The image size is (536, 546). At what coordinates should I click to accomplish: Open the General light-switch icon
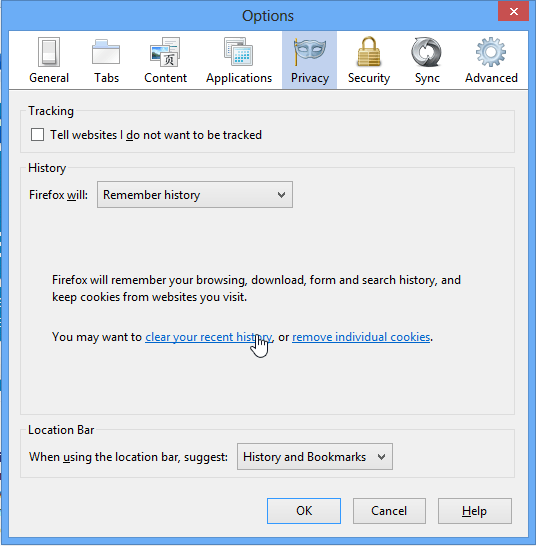tap(49, 52)
